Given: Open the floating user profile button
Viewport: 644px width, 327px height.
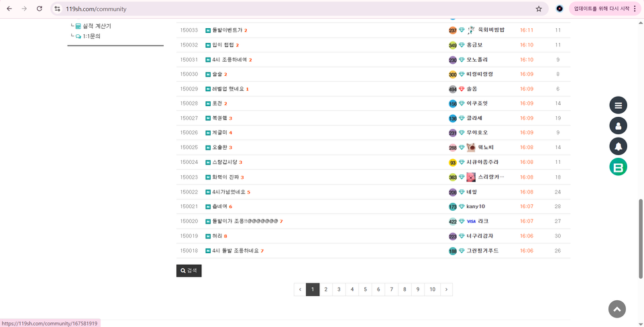Looking at the screenshot, I should (x=618, y=126).
